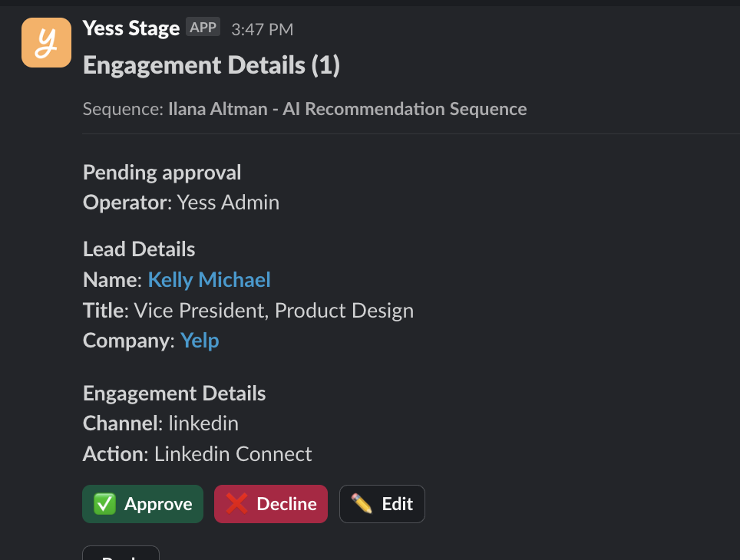740x560 pixels.
Task: Click the Linkedin Connect action text
Action: click(x=233, y=454)
